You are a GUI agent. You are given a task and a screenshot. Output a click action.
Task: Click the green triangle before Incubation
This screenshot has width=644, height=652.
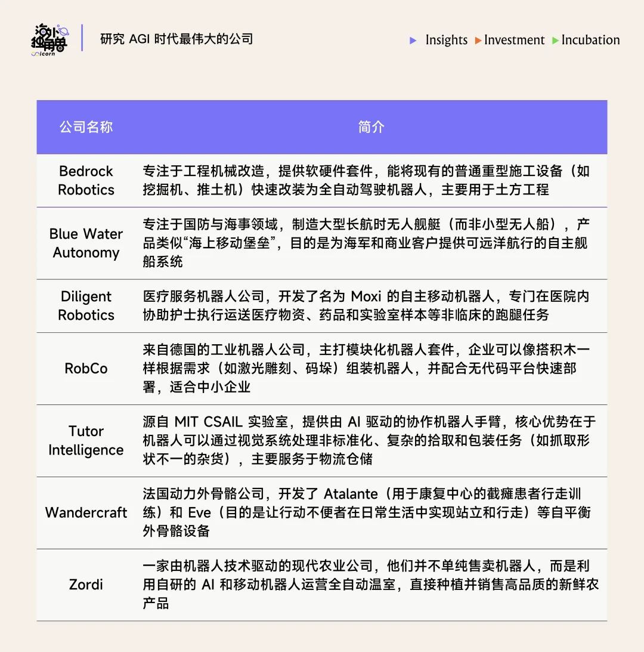pos(555,41)
